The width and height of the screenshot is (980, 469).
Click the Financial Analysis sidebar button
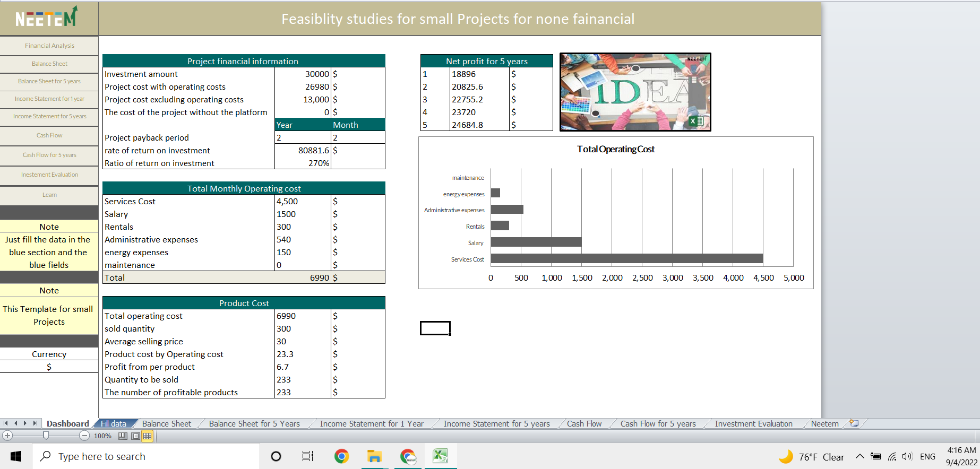49,46
